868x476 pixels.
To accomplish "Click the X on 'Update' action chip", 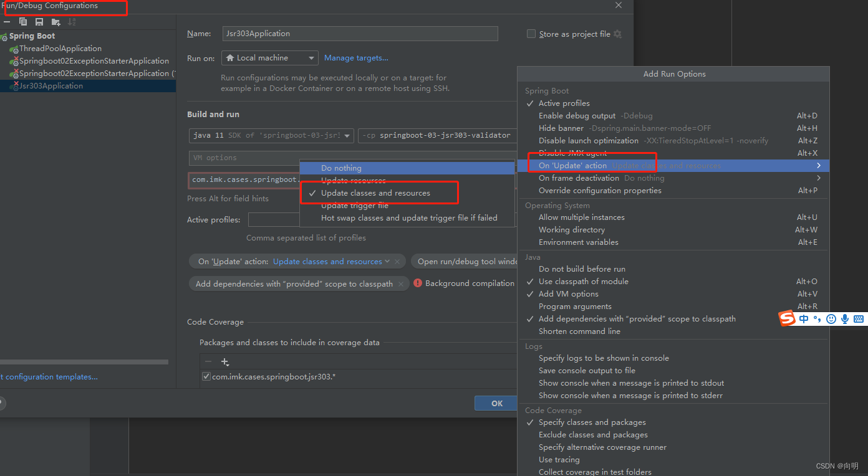I will pos(398,262).
